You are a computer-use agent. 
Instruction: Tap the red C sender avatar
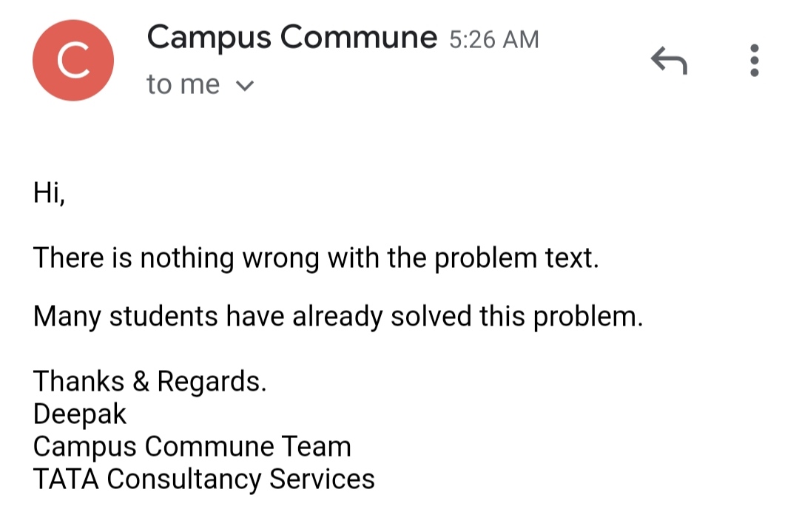pyautogui.click(x=73, y=60)
